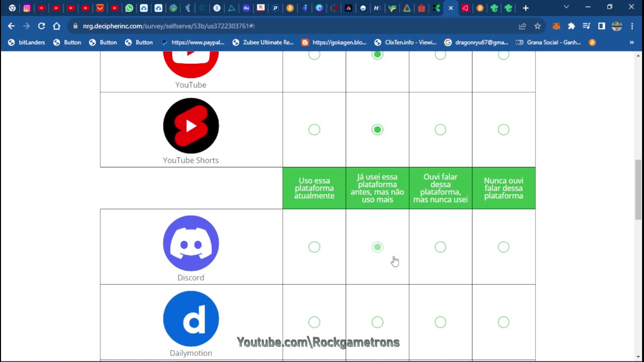Open the Chrome three-dot menu
Image resolution: width=644 pixels, height=362 pixels.
[632, 26]
